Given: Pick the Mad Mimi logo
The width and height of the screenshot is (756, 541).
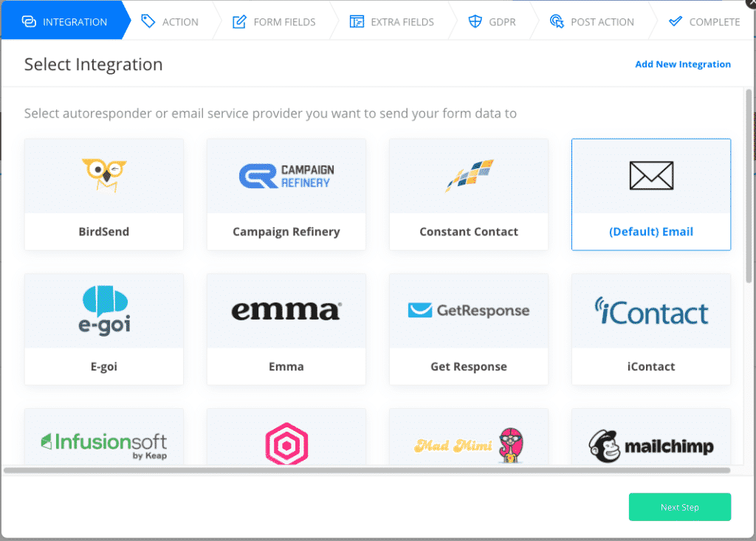Looking at the screenshot, I should coord(469,446).
